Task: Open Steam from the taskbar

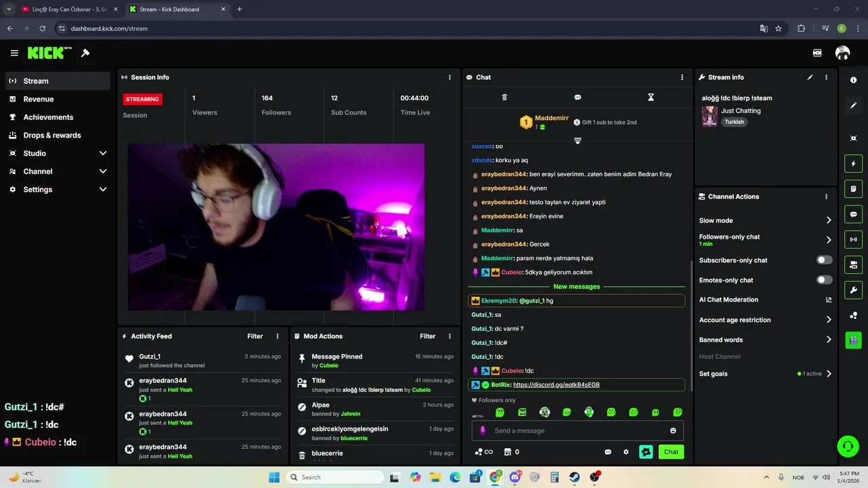Action: pos(574,477)
